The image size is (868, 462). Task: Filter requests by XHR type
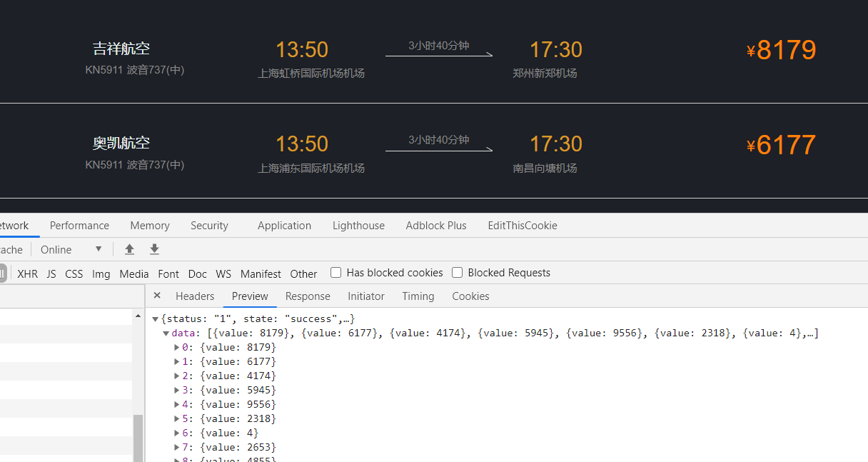coord(28,273)
